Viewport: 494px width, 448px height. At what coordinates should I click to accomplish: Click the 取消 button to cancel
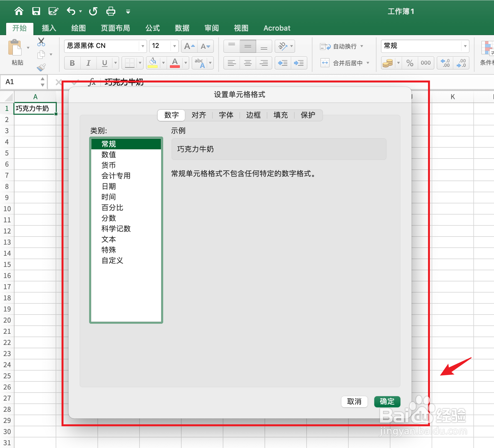click(x=354, y=401)
